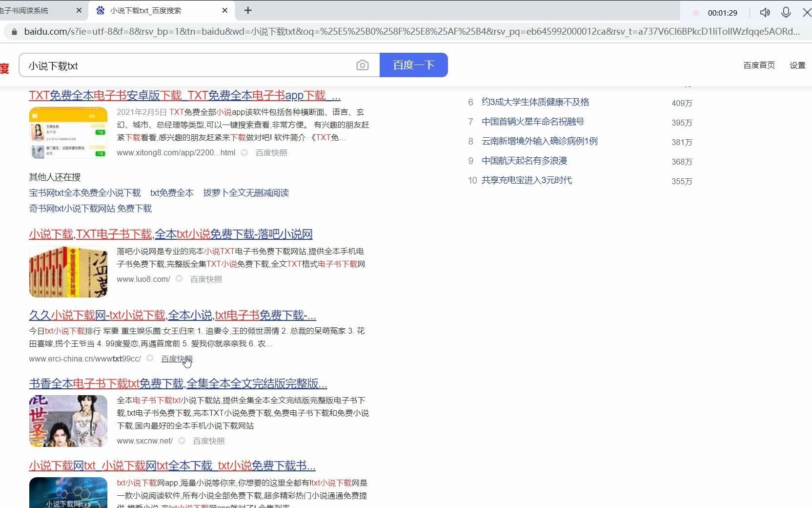The width and height of the screenshot is (812, 508).
Task: Close the 小说下载txt_百度搜索 tab
Action: pos(224,10)
